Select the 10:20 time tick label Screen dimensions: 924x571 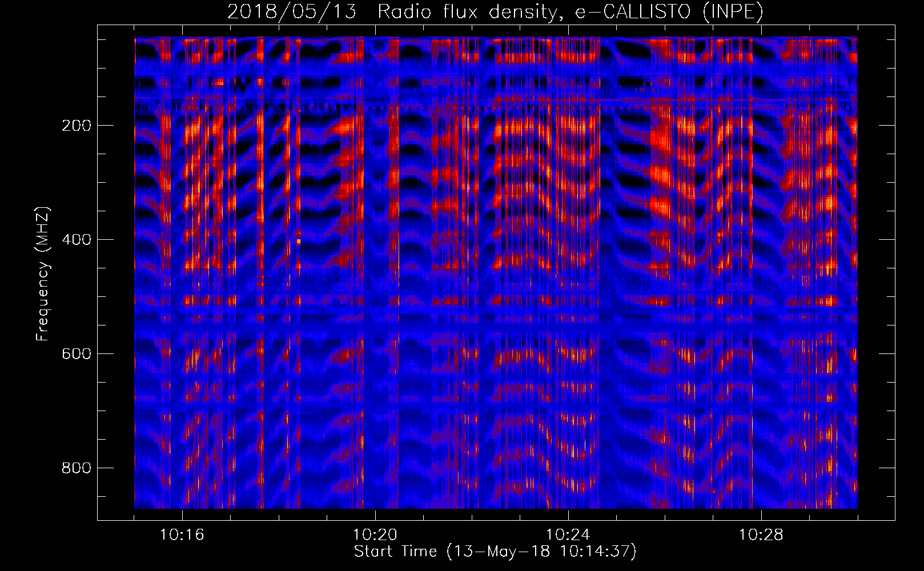(375, 535)
